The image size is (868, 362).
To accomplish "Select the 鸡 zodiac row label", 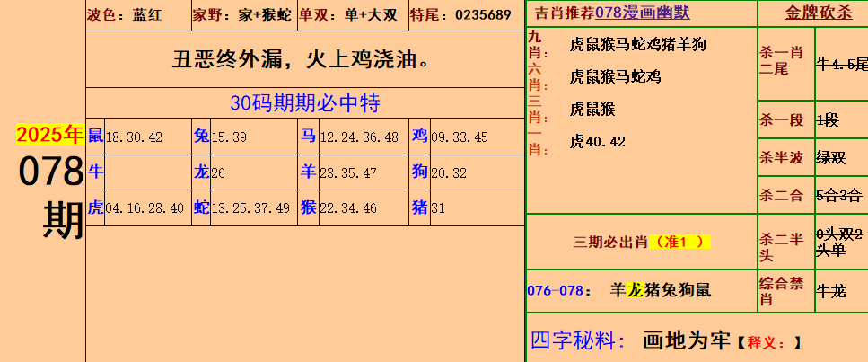I will point(419,137).
